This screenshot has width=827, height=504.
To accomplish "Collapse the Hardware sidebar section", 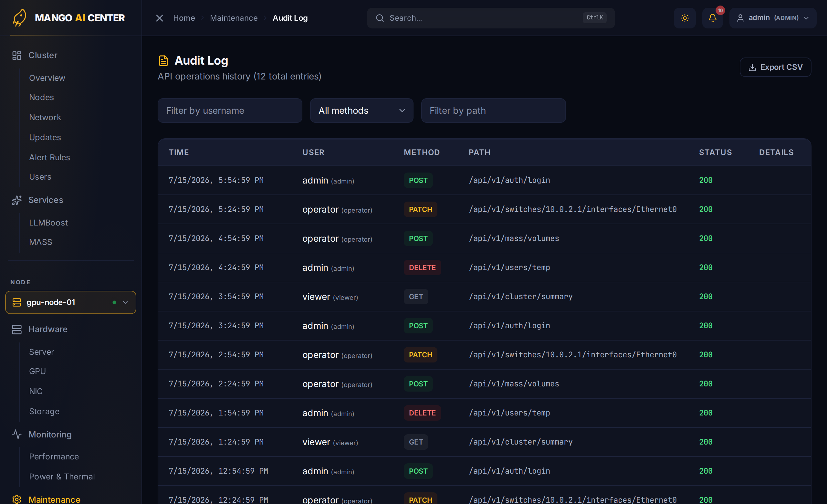I will [x=48, y=329].
